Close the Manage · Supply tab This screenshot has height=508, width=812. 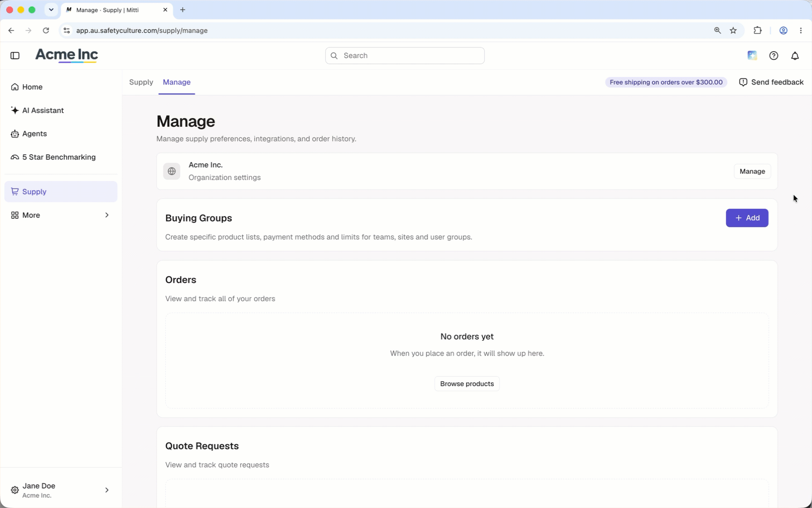tap(165, 10)
